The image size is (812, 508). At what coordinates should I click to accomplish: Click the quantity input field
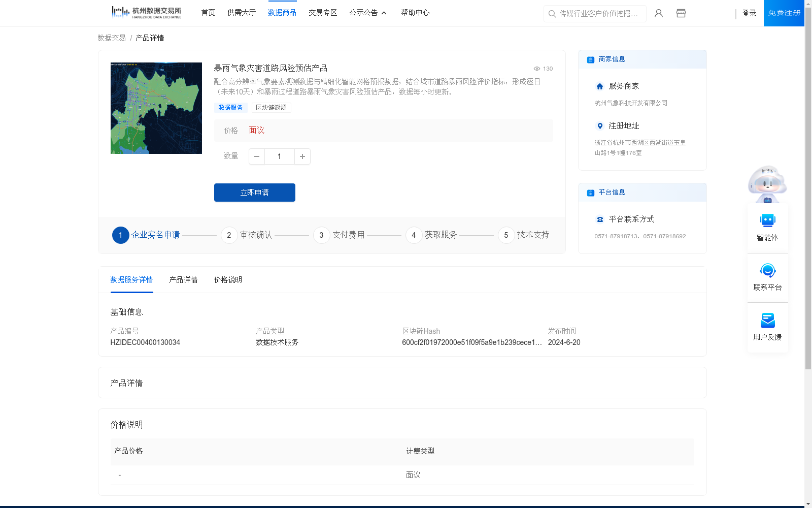coord(280,156)
